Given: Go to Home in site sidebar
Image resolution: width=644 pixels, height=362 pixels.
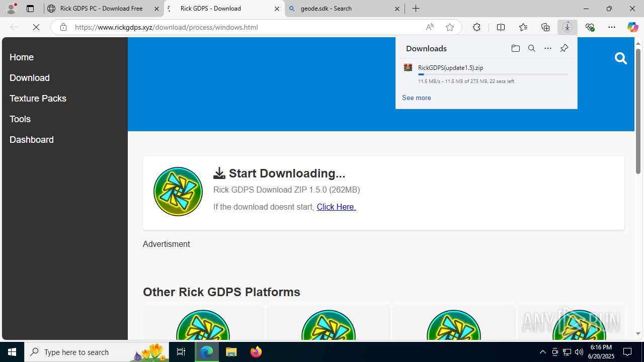Looking at the screenshot, I should click(x=22, y=57).
